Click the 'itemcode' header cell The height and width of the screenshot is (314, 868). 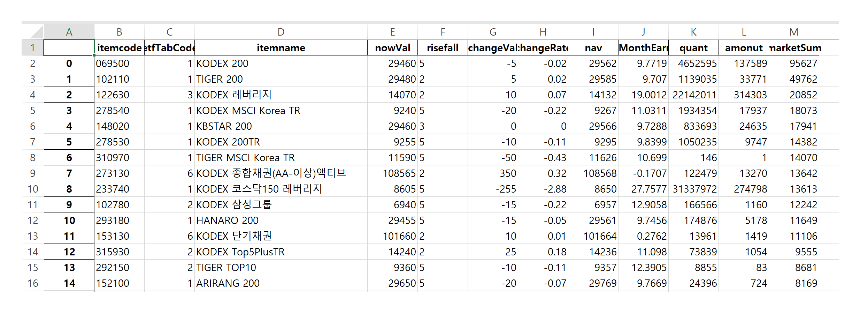pos(119,47)
